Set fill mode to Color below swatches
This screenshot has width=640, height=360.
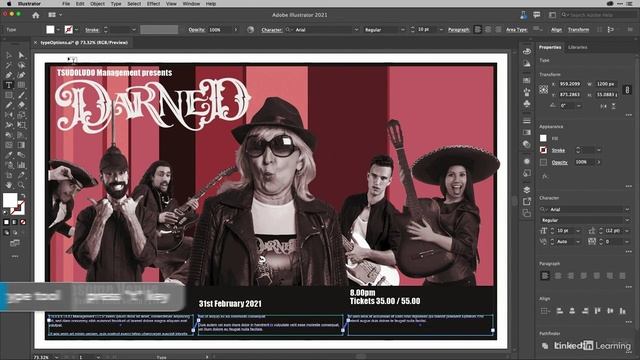click(6, 222)
